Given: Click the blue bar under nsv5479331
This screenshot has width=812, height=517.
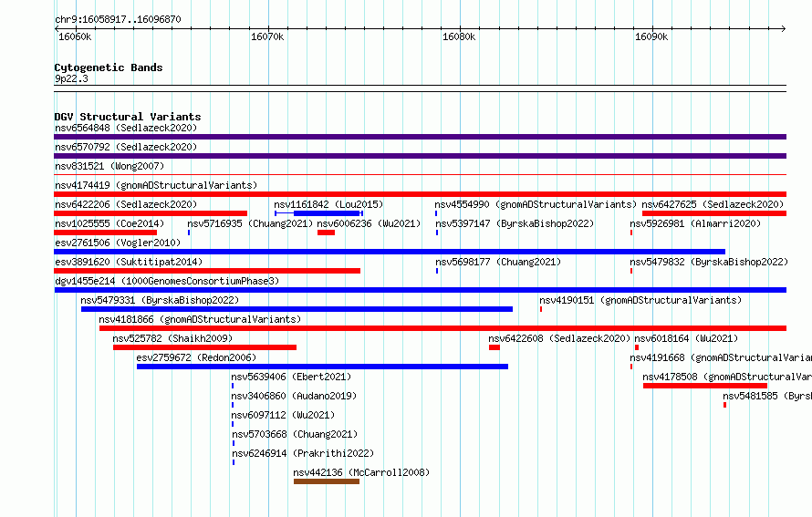Looking at the screenshot, I should pos(297,309).
